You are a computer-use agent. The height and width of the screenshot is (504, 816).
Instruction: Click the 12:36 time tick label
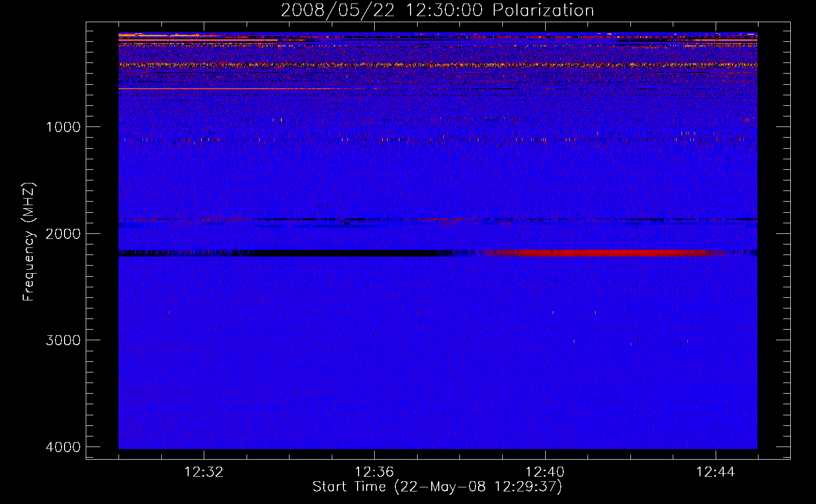(x=374, y=472)
